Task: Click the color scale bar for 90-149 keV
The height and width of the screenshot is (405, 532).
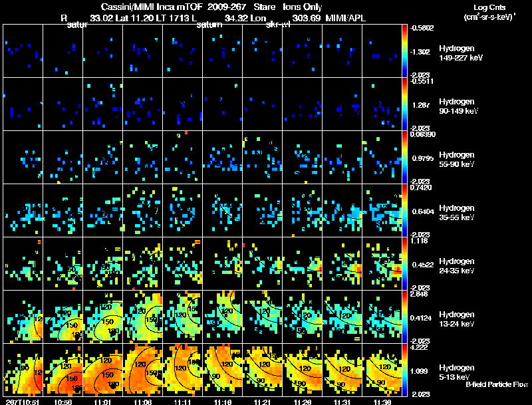Action: (404, 104)
